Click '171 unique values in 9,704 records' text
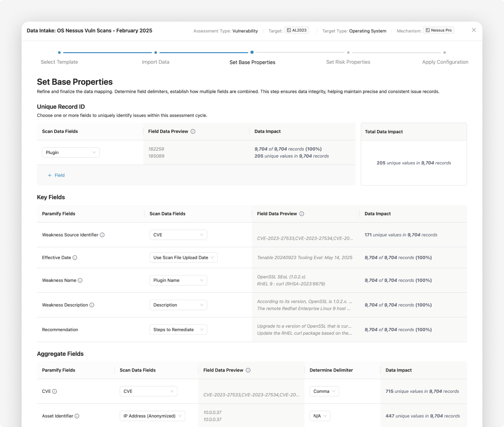The width and height of the screenshot is (504, 427). [x=401, y=235]
